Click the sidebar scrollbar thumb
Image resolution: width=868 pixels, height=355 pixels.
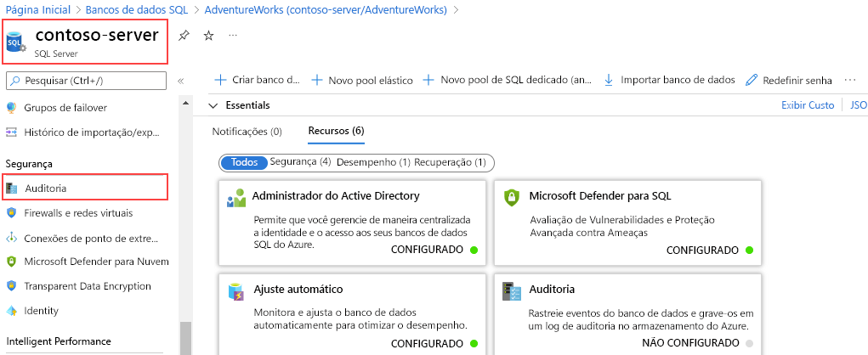[185, 338]
